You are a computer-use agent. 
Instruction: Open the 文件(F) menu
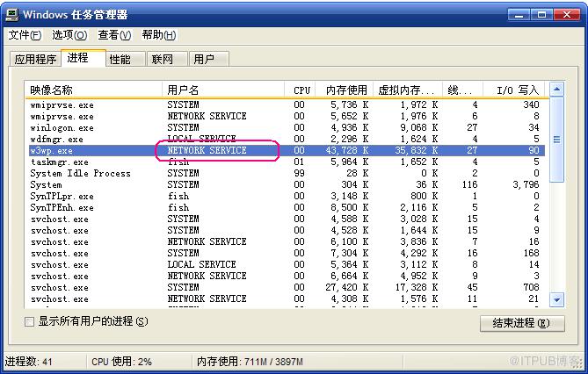(25, 35)
